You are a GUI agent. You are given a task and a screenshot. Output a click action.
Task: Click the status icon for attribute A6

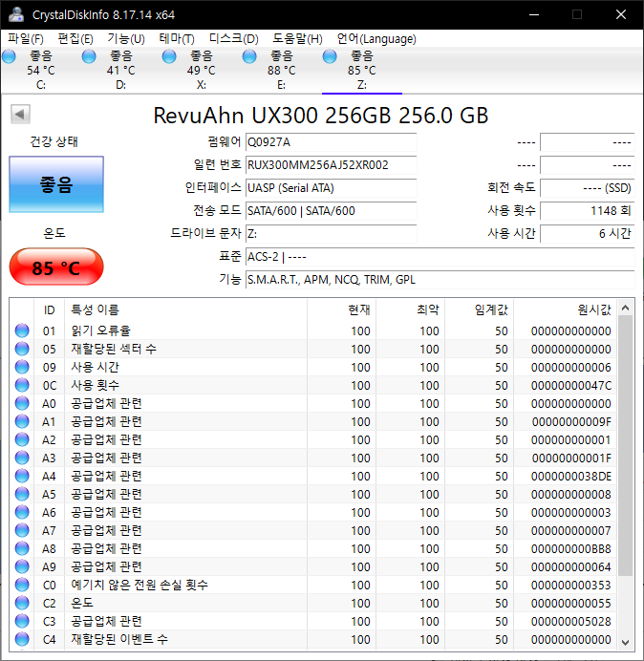pos(22,512)
